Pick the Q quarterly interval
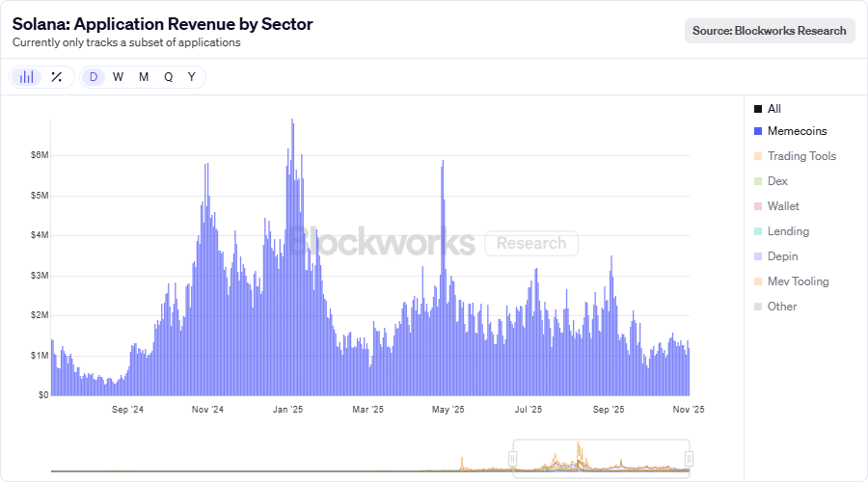This screenshot has height=482, width=868. tap(168, 77)
